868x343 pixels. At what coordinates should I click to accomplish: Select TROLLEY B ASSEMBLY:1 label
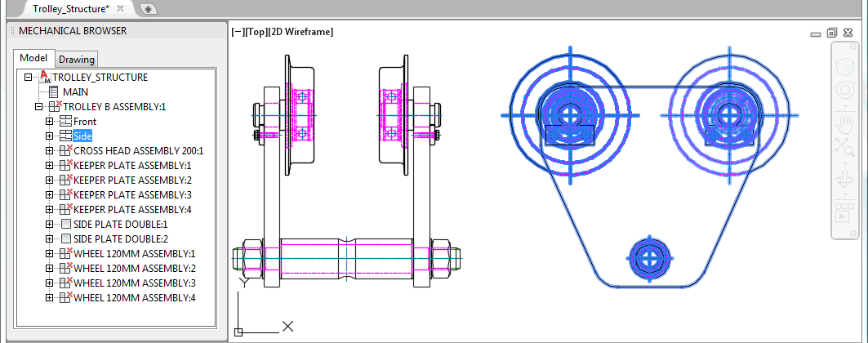pyautogui.click(x=114, y=107)
